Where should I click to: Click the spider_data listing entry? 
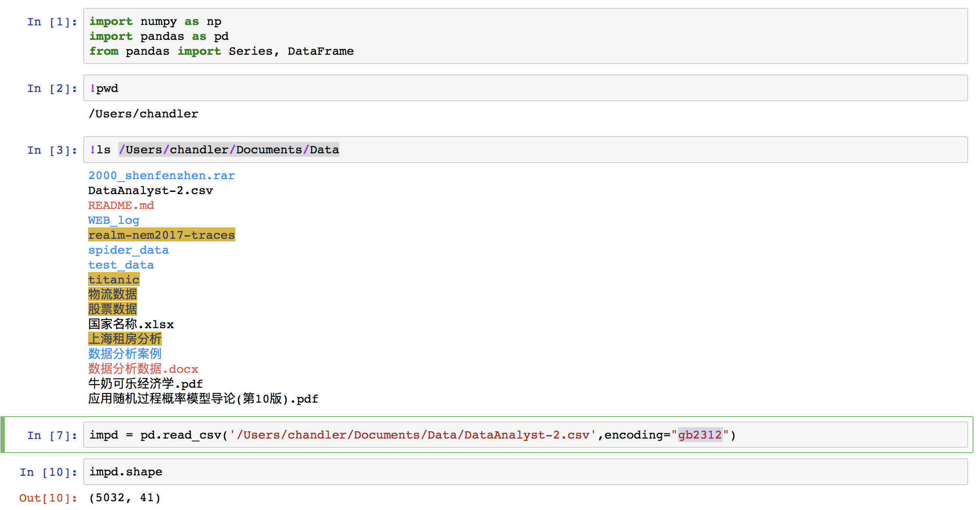128,250
